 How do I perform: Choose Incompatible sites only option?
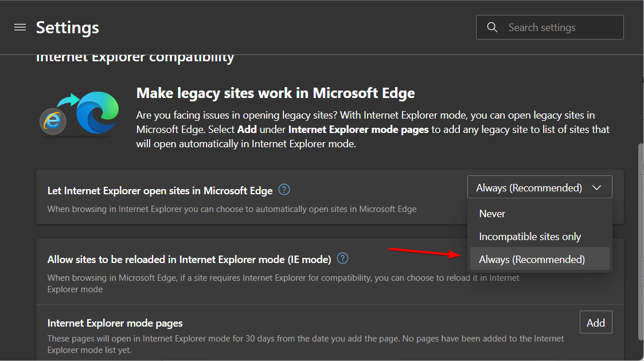pos(530,237)
